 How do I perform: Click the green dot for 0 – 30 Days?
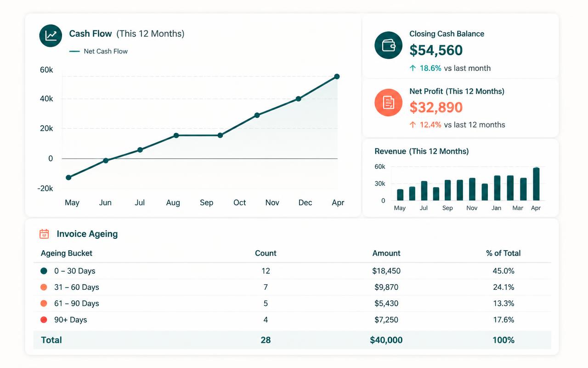click(x=44, y=271)
